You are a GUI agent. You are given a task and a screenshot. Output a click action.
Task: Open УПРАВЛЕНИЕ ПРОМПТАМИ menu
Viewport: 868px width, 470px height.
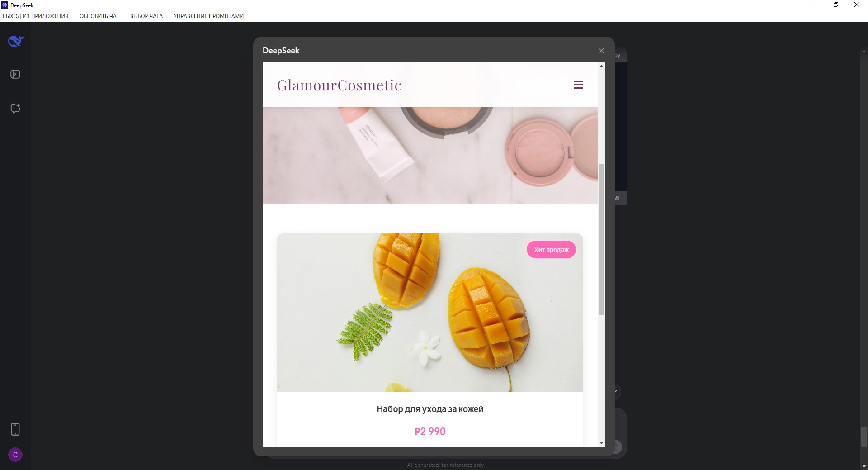pos(208,16)
